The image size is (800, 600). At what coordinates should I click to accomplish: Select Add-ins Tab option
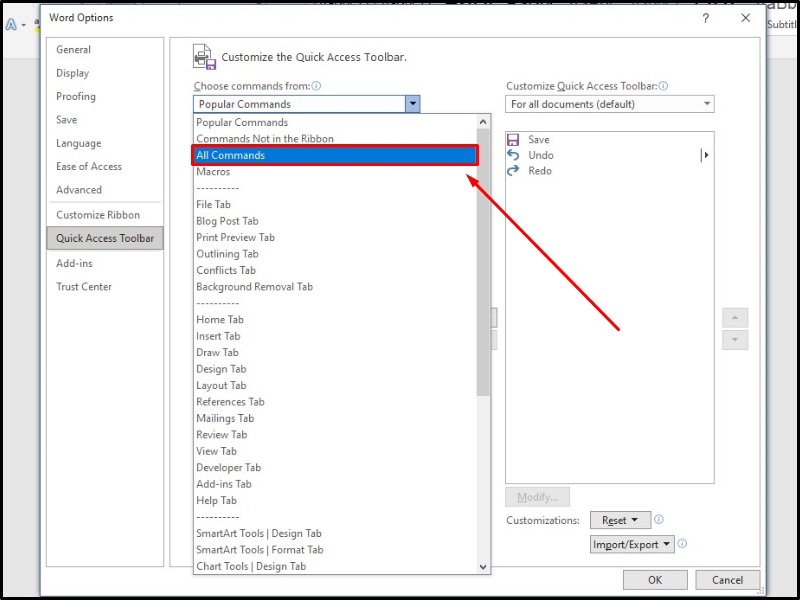(335, 484)
